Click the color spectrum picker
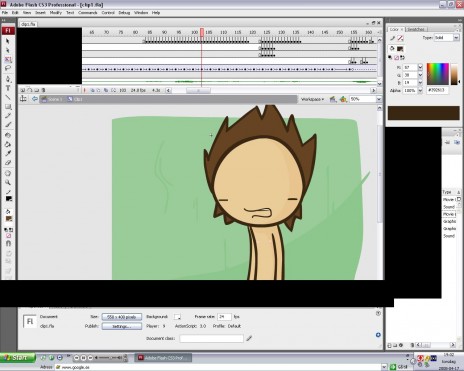This screenshot has width=464, height=371. click(438, 74)
